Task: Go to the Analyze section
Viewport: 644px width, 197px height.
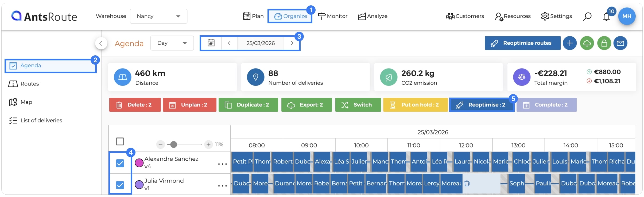Action: pyautogui.click(x=373, y=16)
